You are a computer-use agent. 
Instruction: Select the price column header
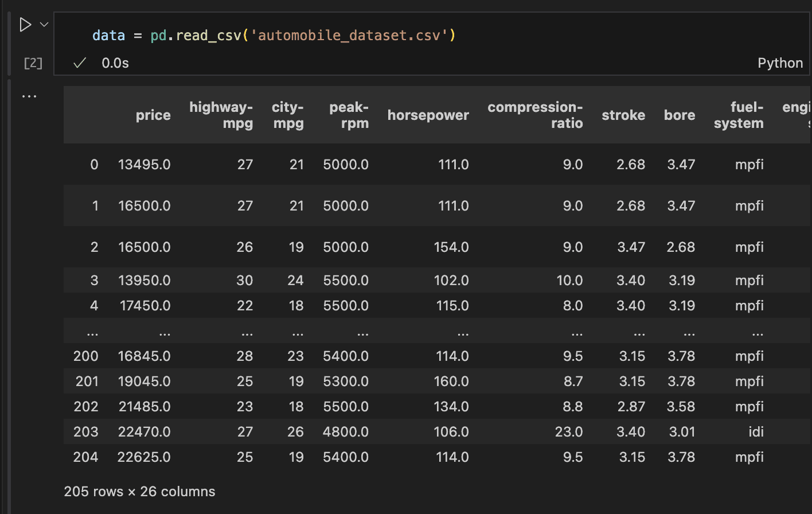point(153,115)
